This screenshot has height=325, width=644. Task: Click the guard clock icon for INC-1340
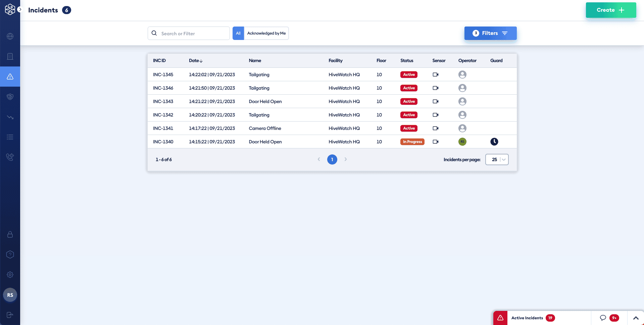tap(494, 142)
